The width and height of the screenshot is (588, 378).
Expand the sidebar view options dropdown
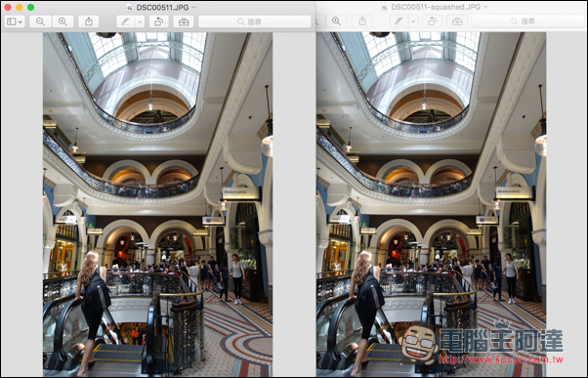(15, 21)
